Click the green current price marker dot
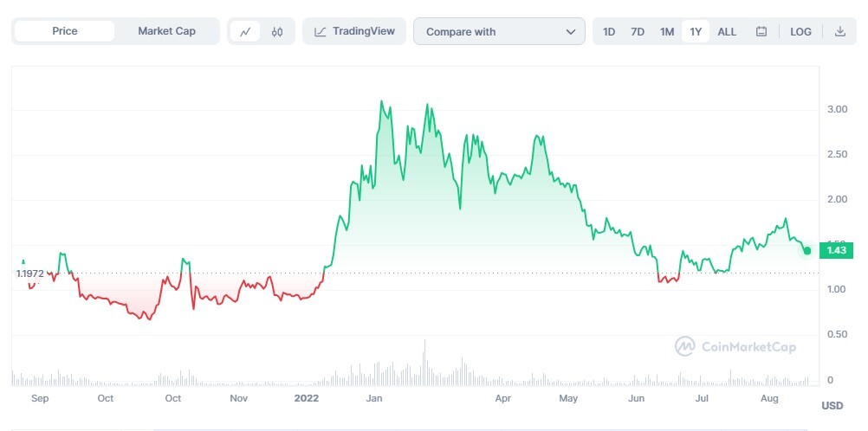 (x=807, y=251)
